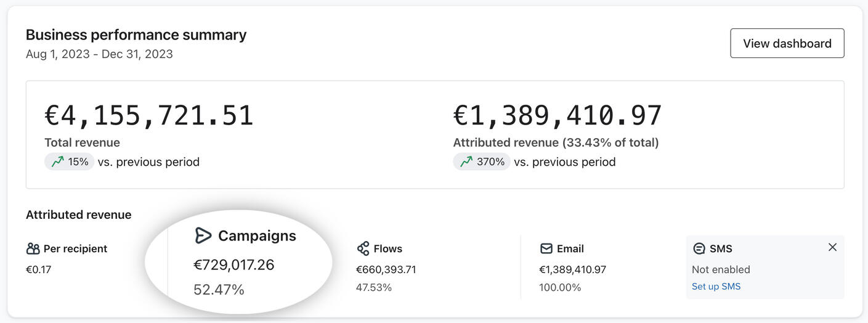
Task: Click the €1,389,410.97 attributed revenue figure
Action: [x=558, y=116]
